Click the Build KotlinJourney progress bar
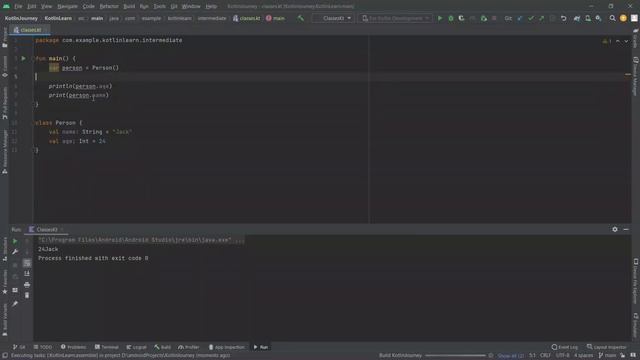Screen dimensions: 640x360 (455, 356)
